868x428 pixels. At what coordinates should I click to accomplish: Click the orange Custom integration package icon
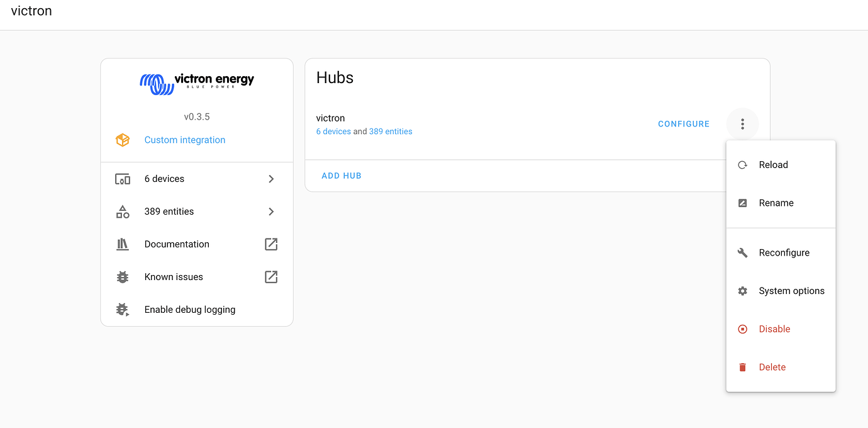(x=123, y=140)
